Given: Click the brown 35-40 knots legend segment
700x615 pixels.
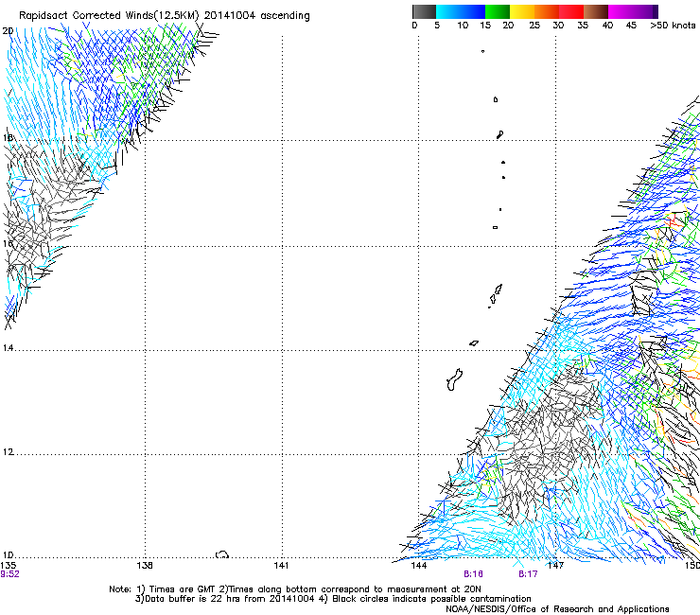Looking at the screenshot, I should click(596, 11).
